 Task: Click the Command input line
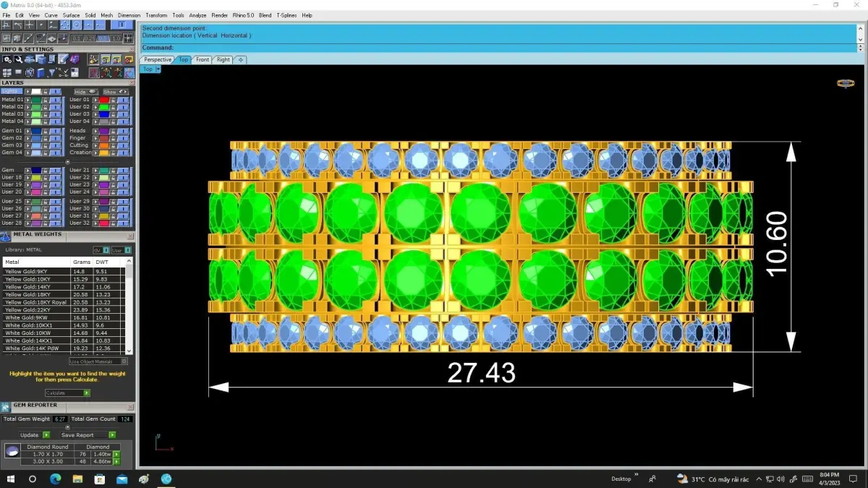[x=498, y=48]
